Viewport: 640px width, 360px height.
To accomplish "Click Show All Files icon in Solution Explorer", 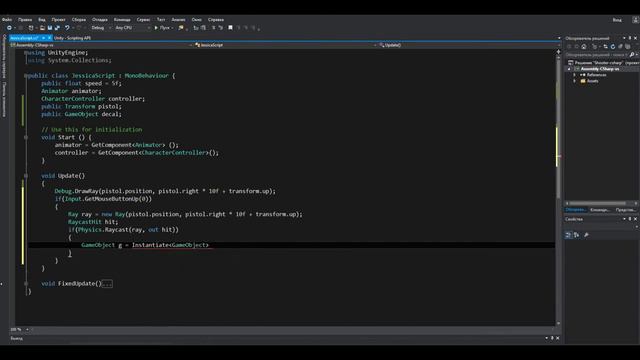I will coord(628,47).
